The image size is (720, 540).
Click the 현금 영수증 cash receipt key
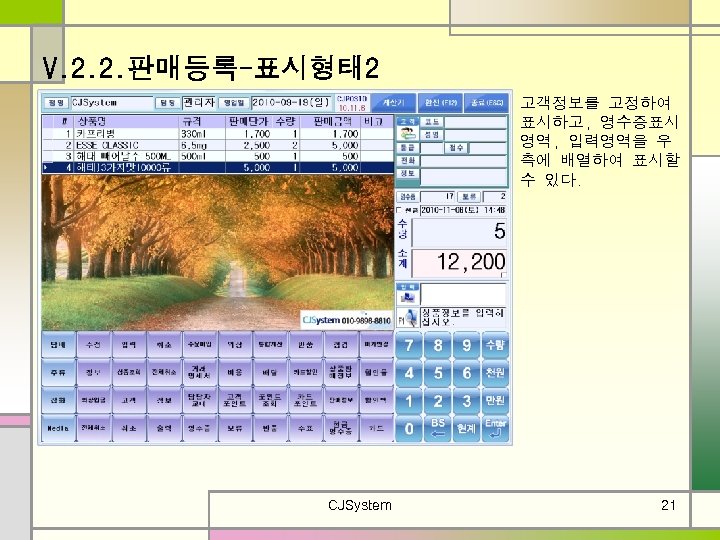(341, 428)
